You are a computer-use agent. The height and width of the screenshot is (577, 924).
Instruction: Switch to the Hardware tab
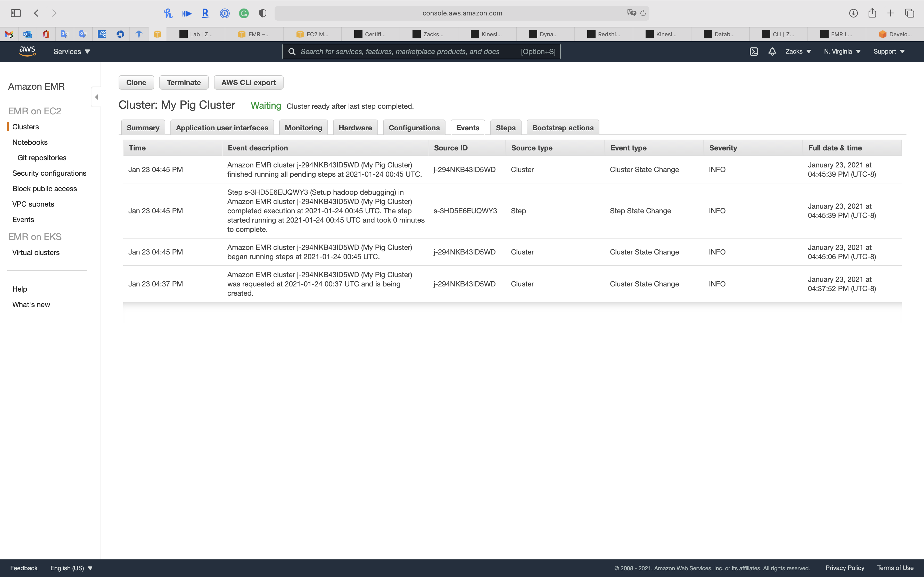[355, 128]
